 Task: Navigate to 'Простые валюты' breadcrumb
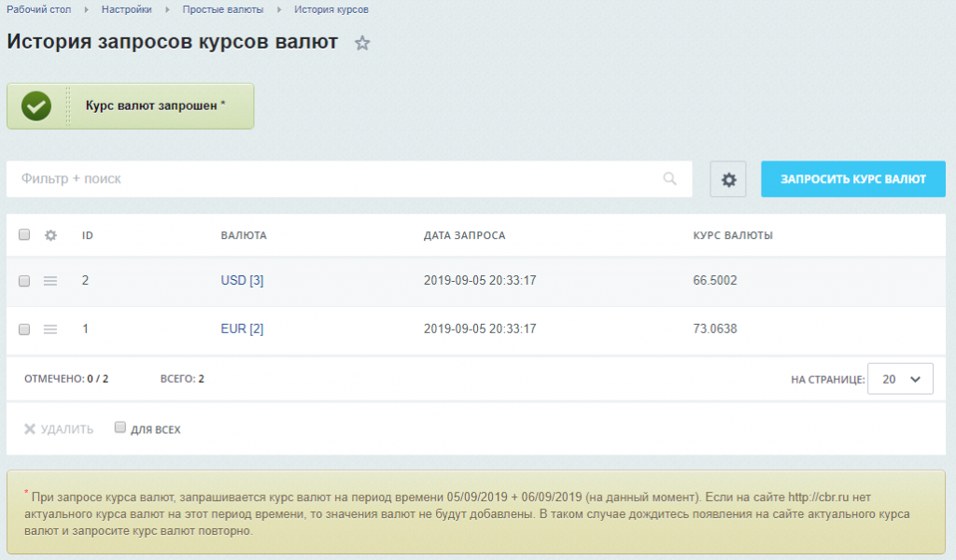pyautogui.click(x=222, y=9)
